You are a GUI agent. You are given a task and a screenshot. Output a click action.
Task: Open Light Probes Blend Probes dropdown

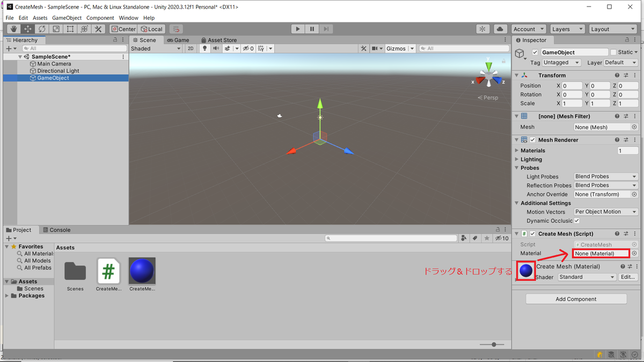point(605,176)
